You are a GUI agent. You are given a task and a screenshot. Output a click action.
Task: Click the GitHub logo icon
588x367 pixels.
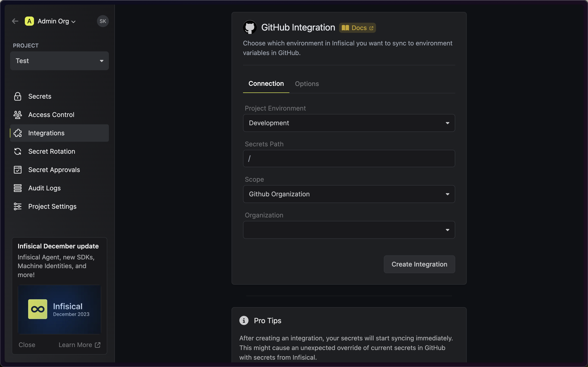click(x=250, y=27)
